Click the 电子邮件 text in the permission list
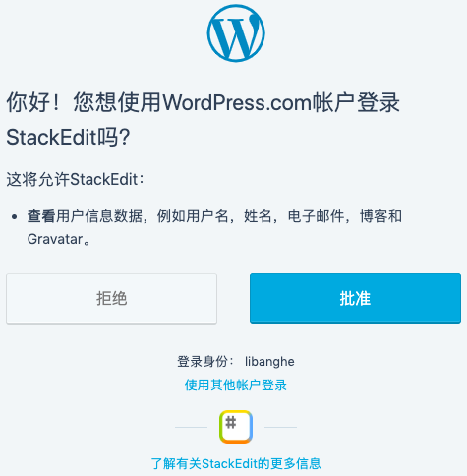 pos(317,216)
